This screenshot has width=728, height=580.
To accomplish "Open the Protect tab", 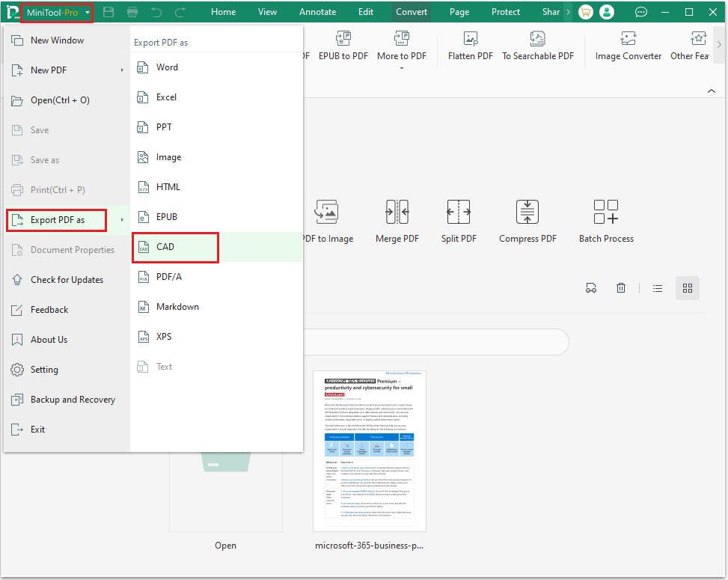I will 506,12.
